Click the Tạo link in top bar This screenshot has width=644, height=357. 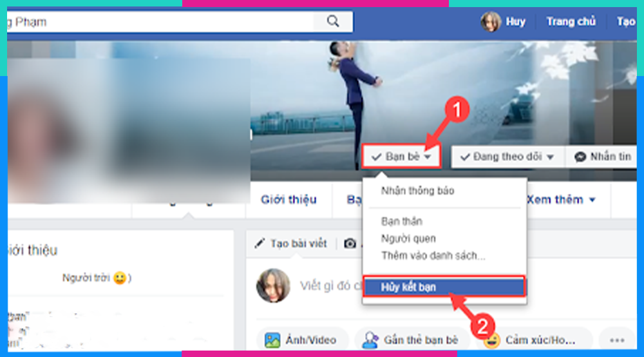click(626, 21)
